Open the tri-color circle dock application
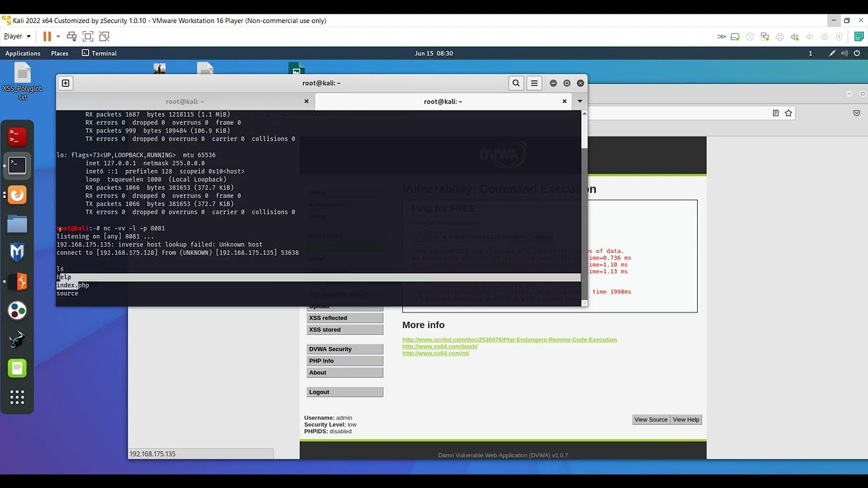Viewport: 868px width, 488px height. (17, 310)
